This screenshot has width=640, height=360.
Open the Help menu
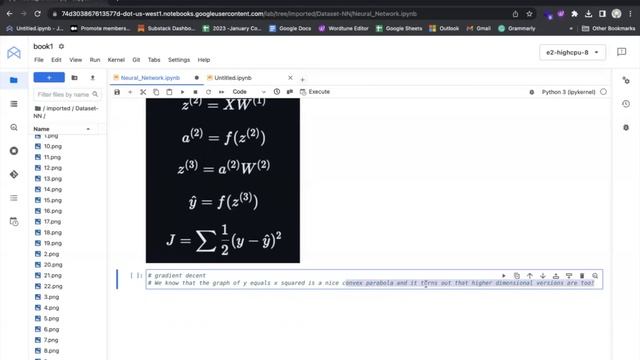(x=204, y=60)
